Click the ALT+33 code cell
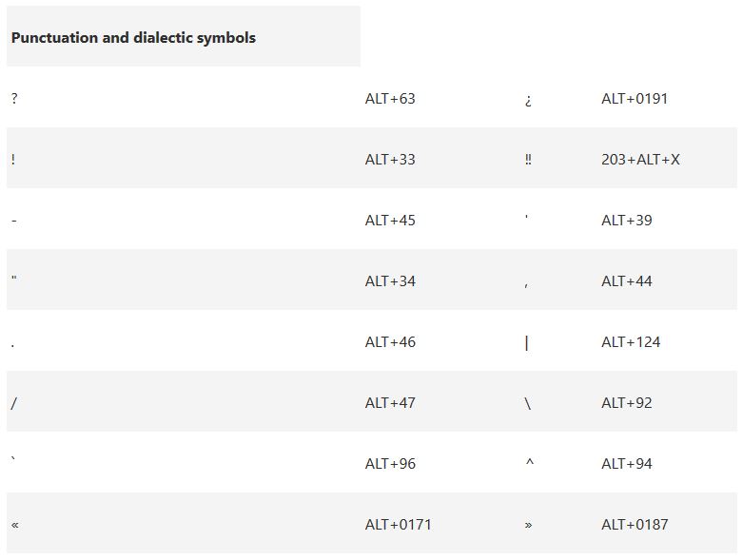This screenshot has height=560, width=743. [390, 160]
